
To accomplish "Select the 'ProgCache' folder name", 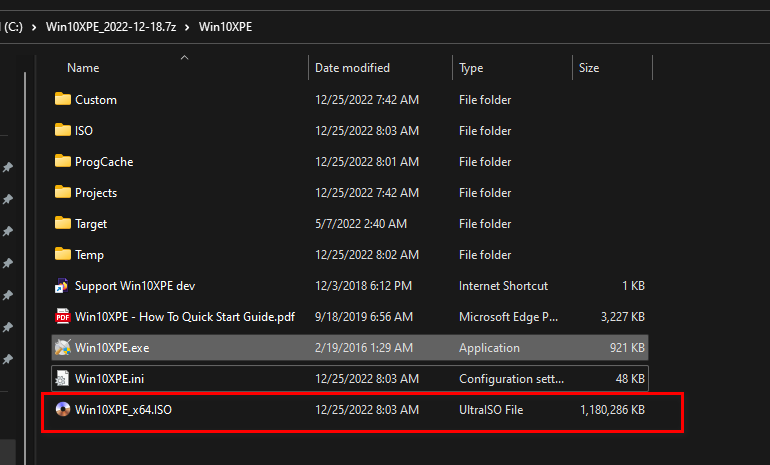I will [104, 162].
